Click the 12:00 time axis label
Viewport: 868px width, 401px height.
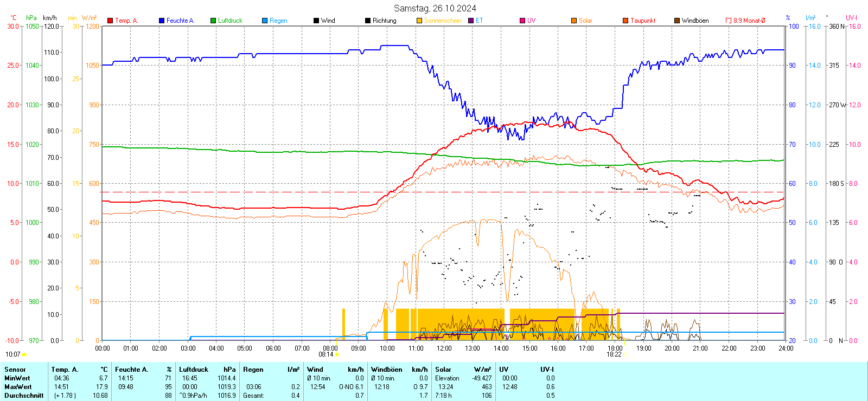[x=444, y=348]
